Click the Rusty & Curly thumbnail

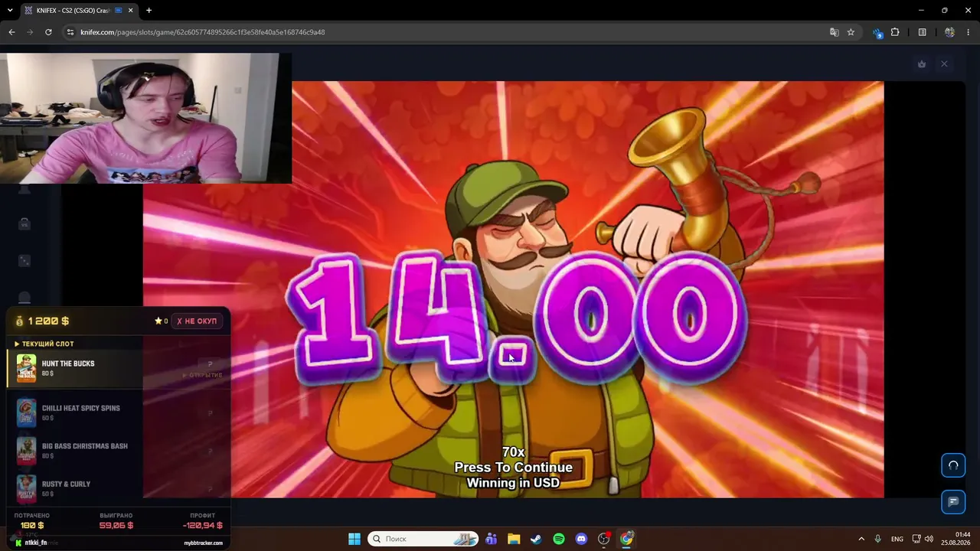27,488
